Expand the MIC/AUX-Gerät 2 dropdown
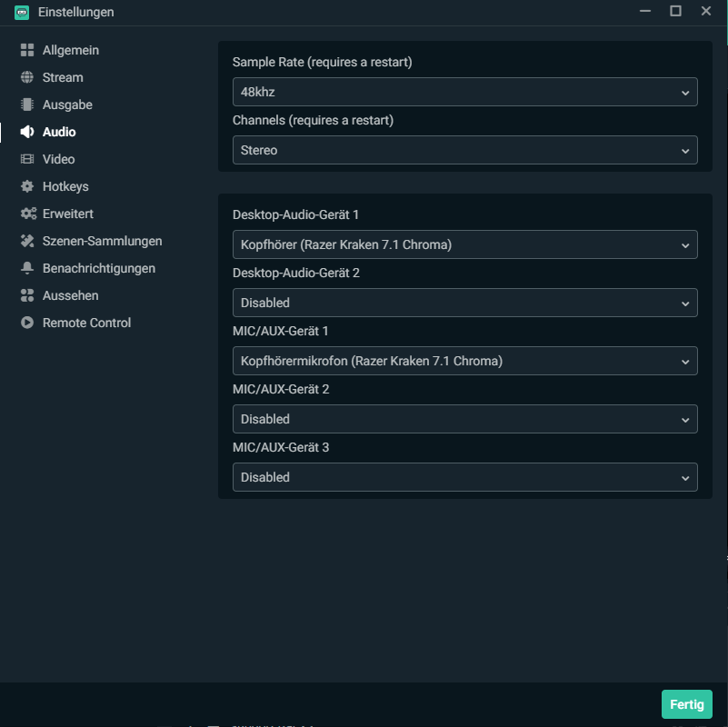Screen dimensions: 728x727 [x=464, y=419]
